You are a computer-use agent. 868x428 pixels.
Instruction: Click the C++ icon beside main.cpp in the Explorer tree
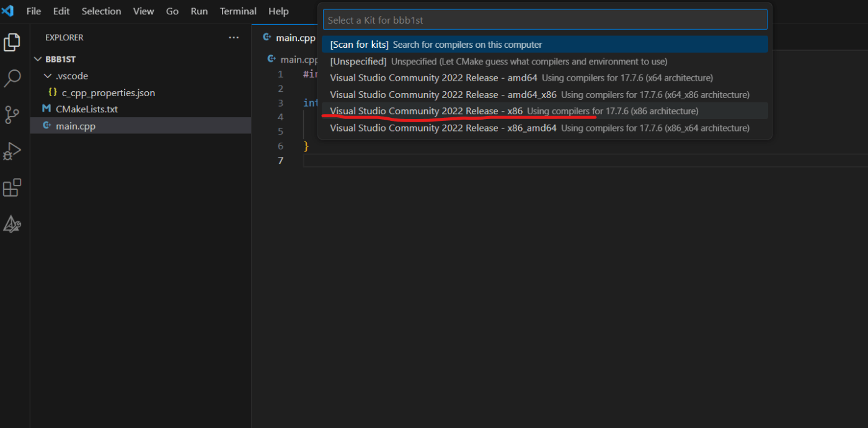(x=46, y=126)
